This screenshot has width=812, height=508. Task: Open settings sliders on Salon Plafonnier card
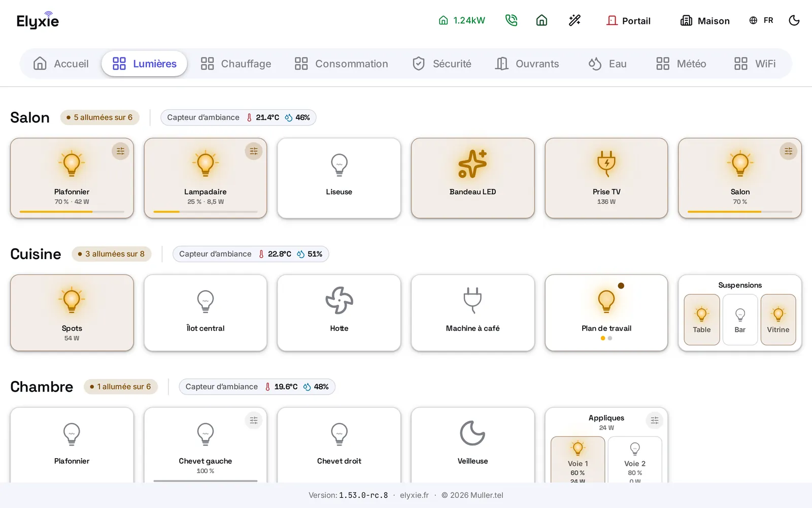120,151
